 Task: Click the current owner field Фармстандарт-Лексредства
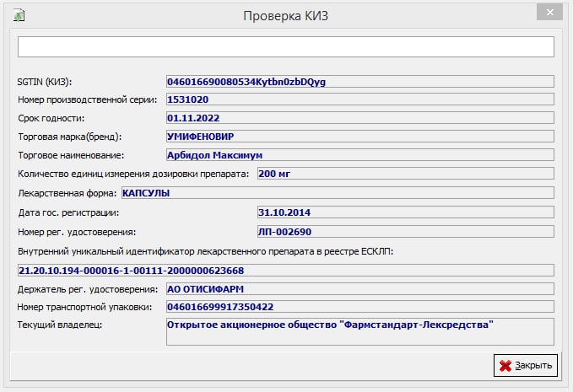(x=360, y=331)
